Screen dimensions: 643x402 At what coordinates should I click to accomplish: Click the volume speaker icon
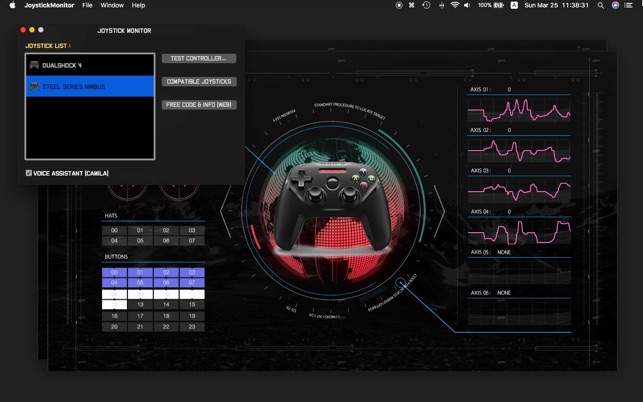click(x=467, y=5)
